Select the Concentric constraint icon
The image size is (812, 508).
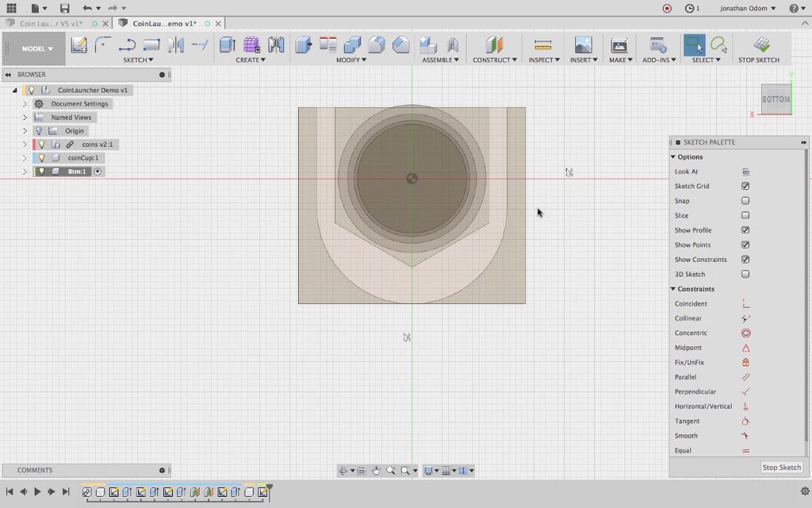[745, 333]
